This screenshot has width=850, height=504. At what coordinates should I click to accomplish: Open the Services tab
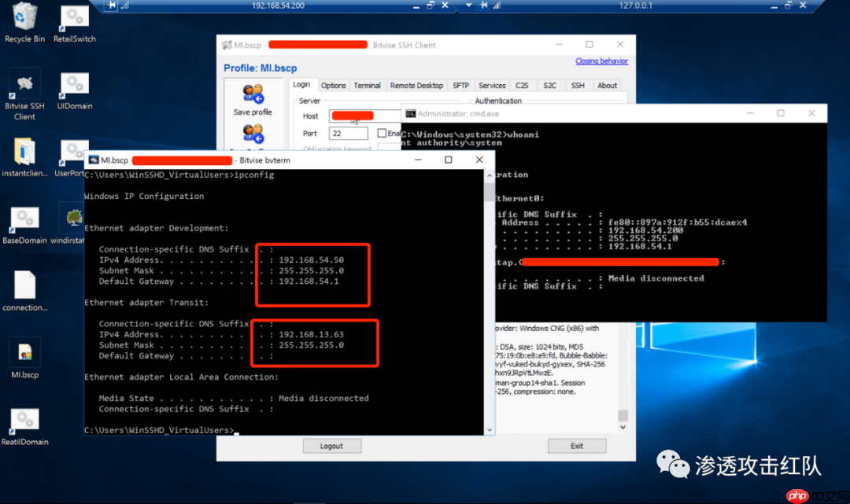coord(492,86)
